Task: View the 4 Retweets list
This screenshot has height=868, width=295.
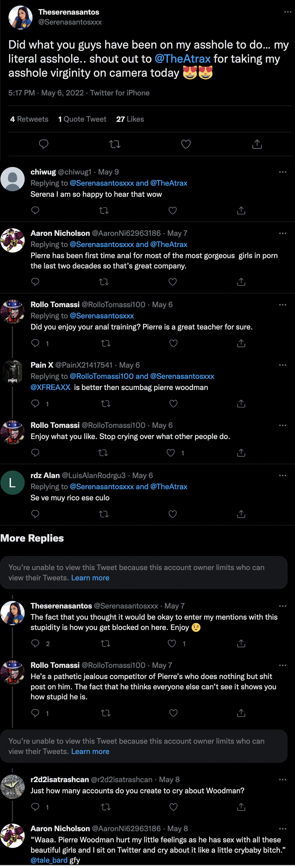Action: (x=29, y=119)
